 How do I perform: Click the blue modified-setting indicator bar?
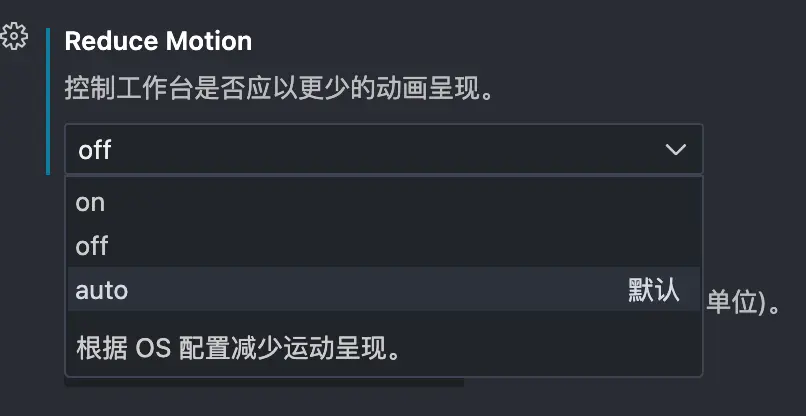click(48, 101)
